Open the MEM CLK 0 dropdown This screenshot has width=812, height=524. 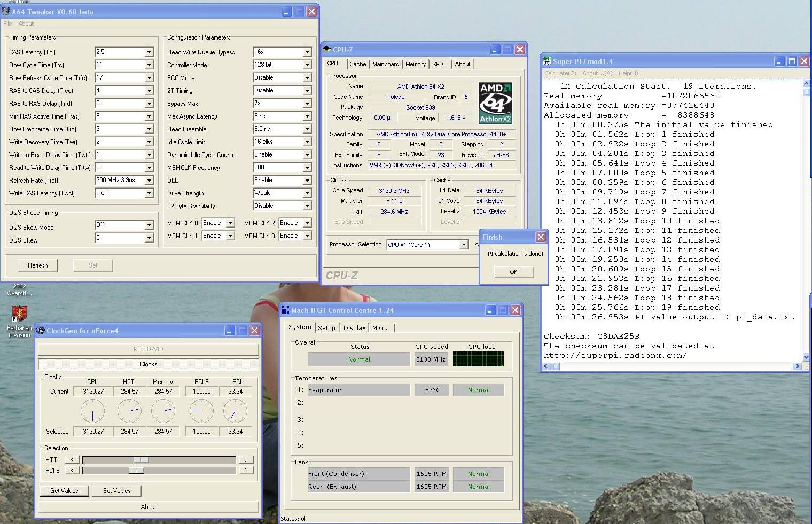[x=230, y=223]
